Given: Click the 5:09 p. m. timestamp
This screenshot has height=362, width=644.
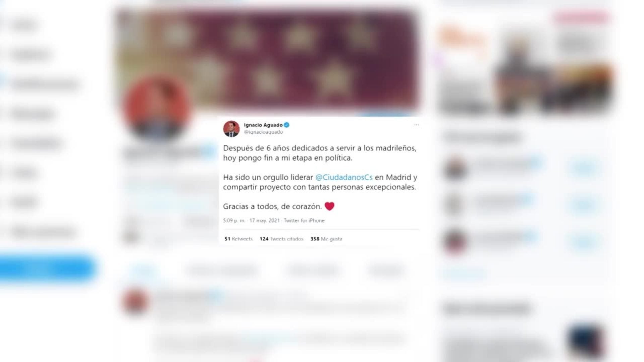Looking at the screenshot, I should click(234, 221).
